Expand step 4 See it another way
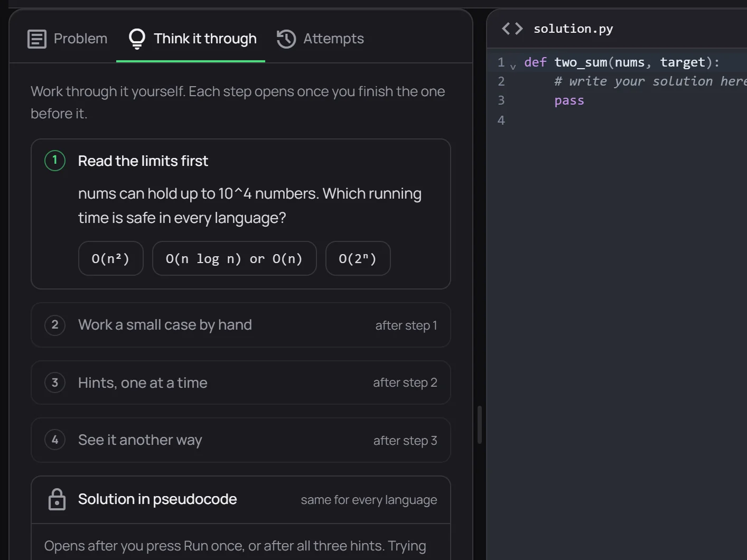747x560 pixels. tap(241, 440)
